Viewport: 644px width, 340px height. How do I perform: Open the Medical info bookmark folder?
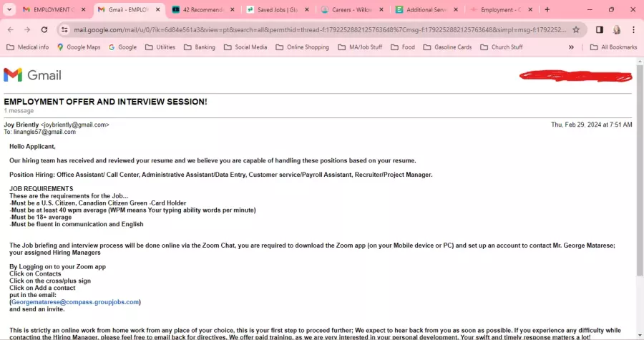pos(28,47)
